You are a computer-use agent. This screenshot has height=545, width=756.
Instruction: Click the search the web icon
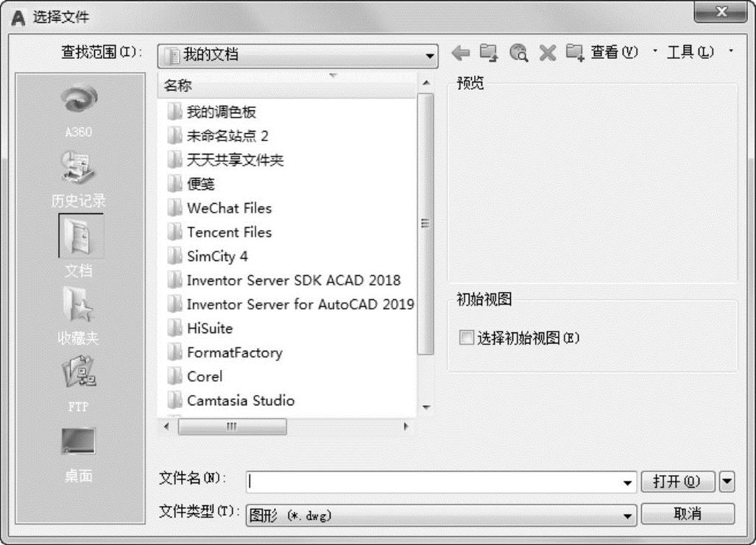[x=518, y=53]
